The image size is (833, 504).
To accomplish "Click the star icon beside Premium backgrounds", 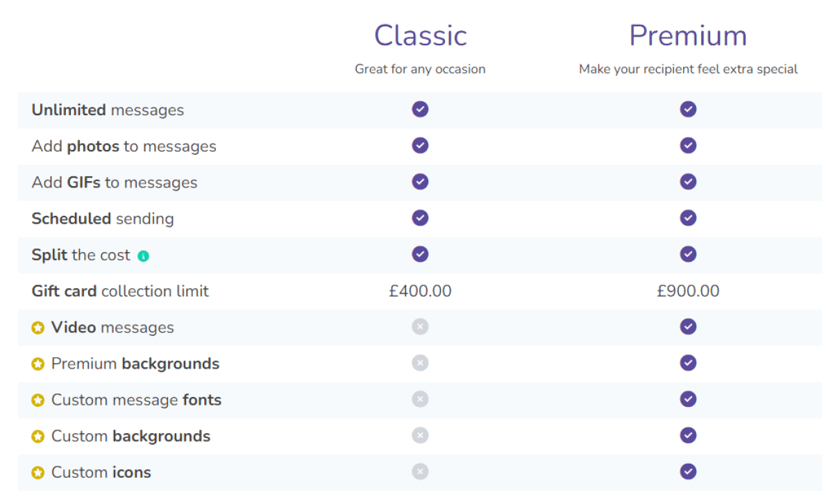I will click(38, 363).
